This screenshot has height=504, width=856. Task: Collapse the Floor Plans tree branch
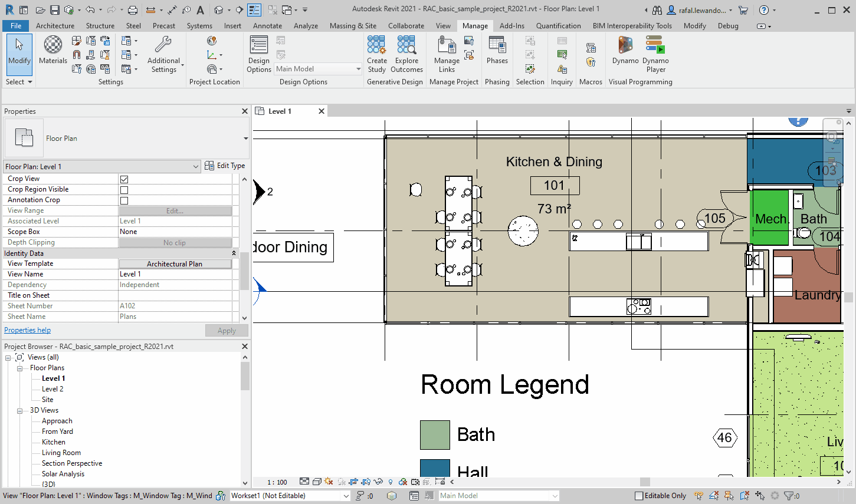[x=19, y=368]
